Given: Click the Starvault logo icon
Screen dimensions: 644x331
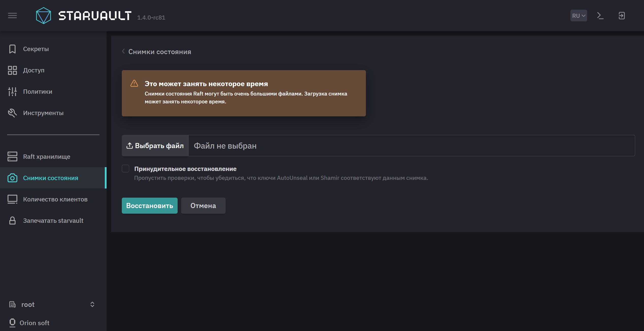Looking at the screenshot, I should click(x=43, y=15).
